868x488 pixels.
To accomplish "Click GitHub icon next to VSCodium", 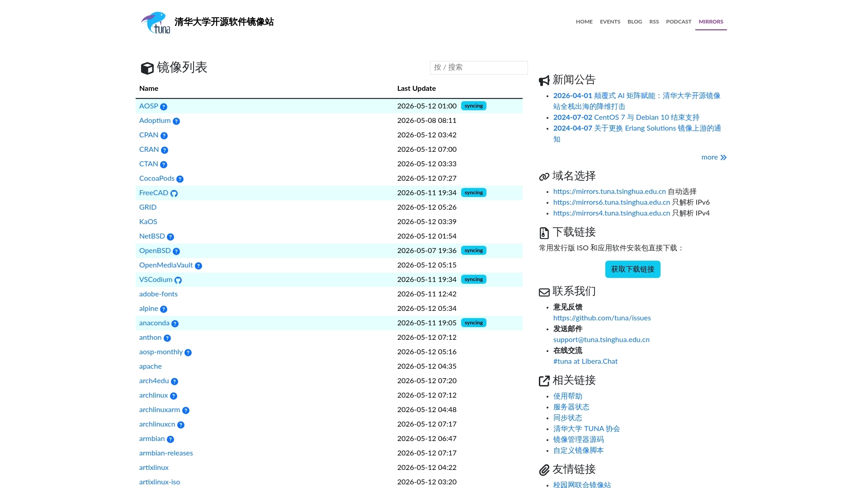I will (178, 280).
